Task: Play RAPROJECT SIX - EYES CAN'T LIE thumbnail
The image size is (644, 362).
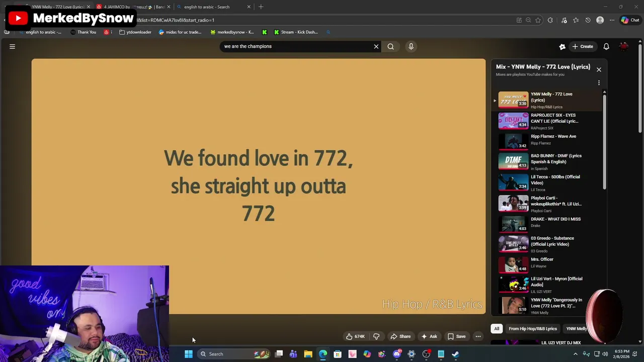Action: click(x=513, y=121)
